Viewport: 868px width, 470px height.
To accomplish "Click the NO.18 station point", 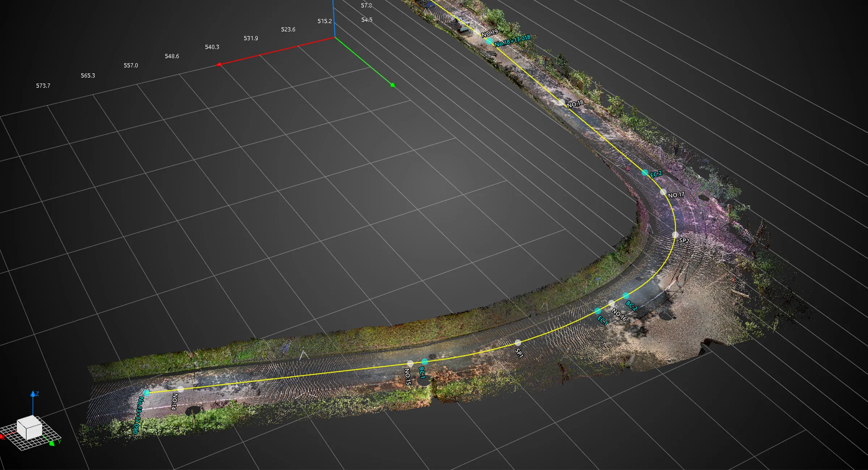I will (561, 103).
